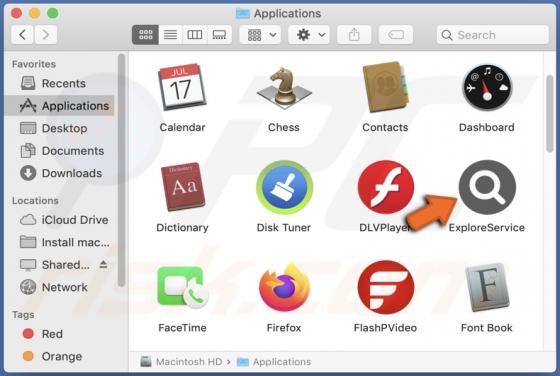The image size is (560, 376).
Task: Switch to icon view
Action: click(145, 35)
